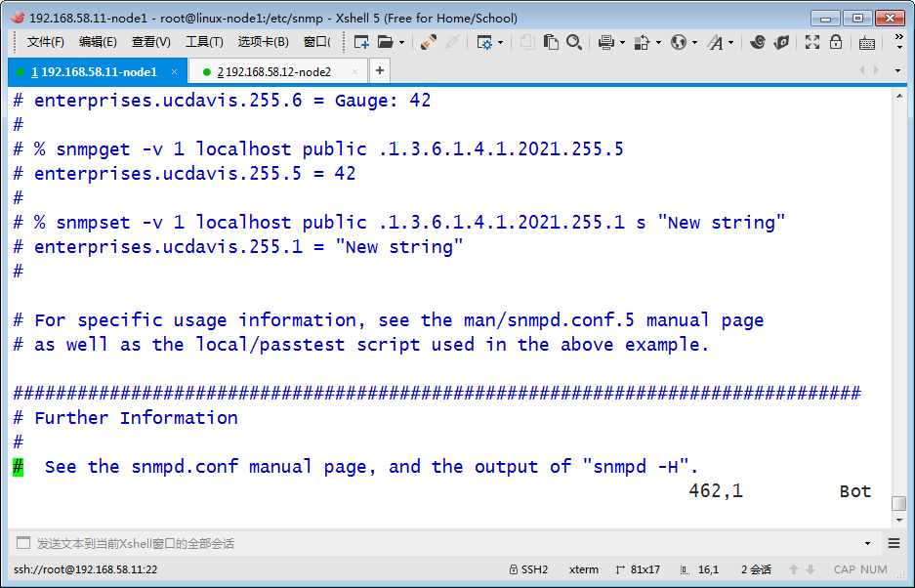Click terminal scrollbar up arrow
Screen dimensions: 915x588
tap(899, 96)
